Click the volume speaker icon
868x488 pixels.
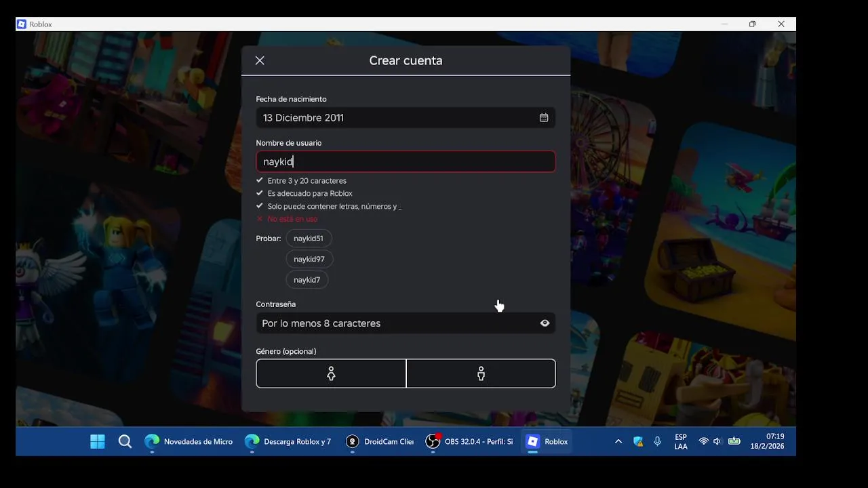(717, 442)
